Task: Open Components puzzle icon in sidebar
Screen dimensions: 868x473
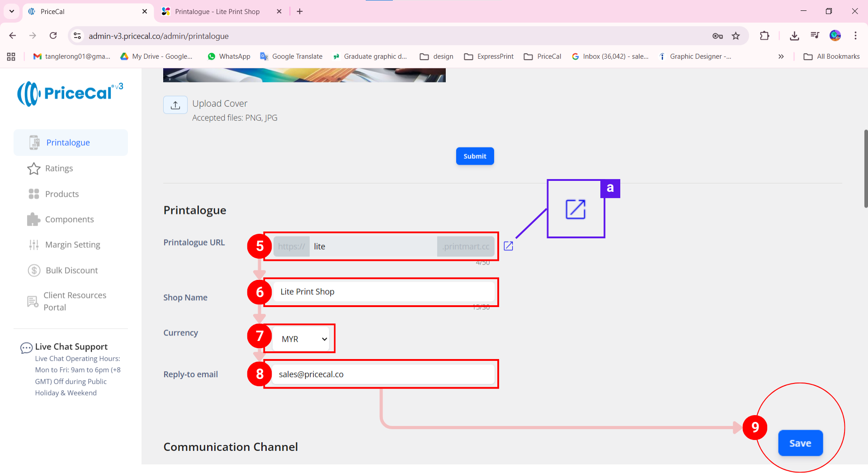Action: [x=33, y=219]
